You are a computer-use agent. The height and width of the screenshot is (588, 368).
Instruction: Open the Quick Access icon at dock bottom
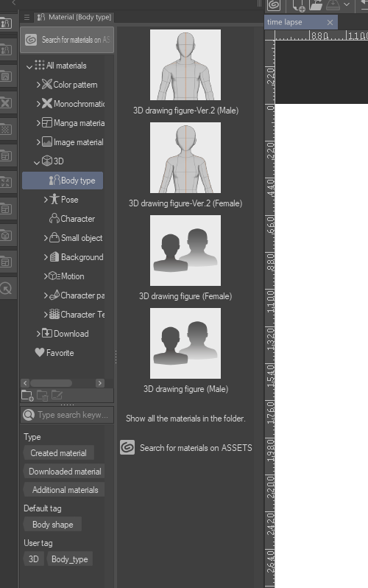point(6,288)
